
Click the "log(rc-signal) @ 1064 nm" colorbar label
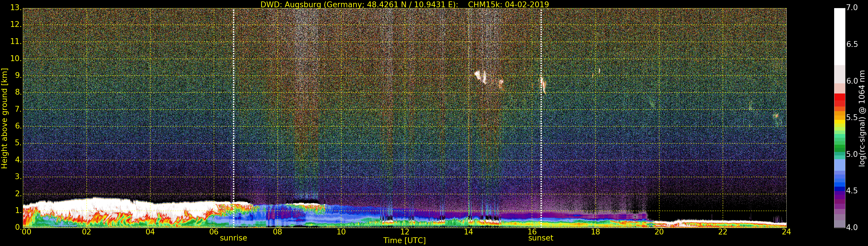coord(862,118)
